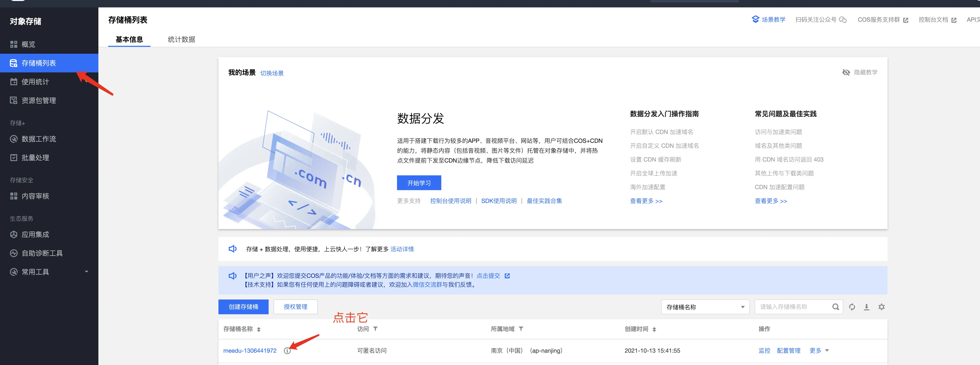Screen dimensions: 980x365
Task: Open the meedu-1306441972 bucket link
Action: (250, 350)
